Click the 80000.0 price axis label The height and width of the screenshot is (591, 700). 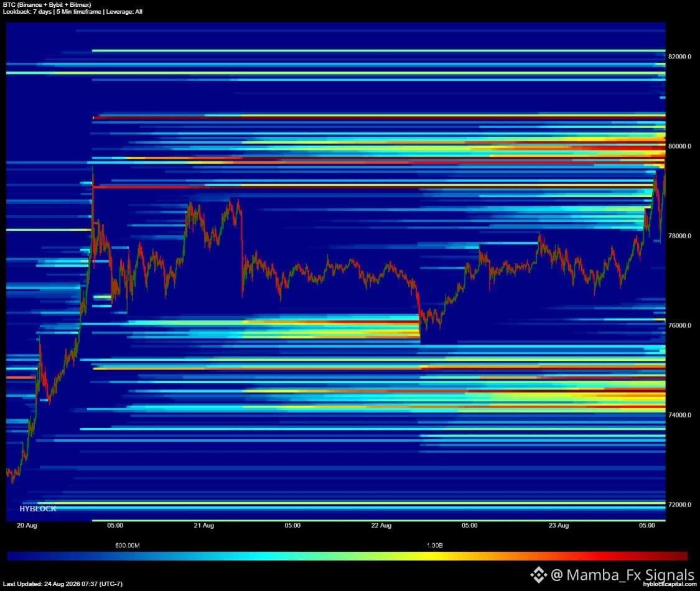[679, 146]
